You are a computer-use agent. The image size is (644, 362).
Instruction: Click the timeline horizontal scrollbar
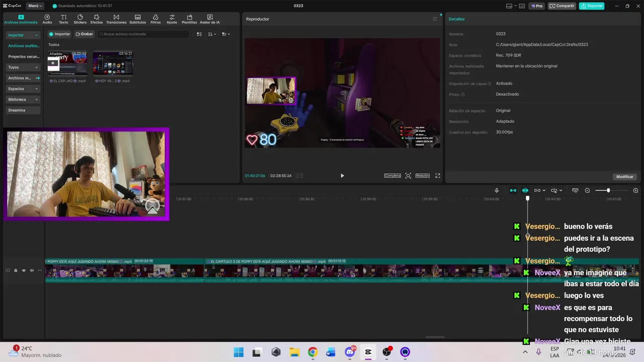click(x=435, y=337)
